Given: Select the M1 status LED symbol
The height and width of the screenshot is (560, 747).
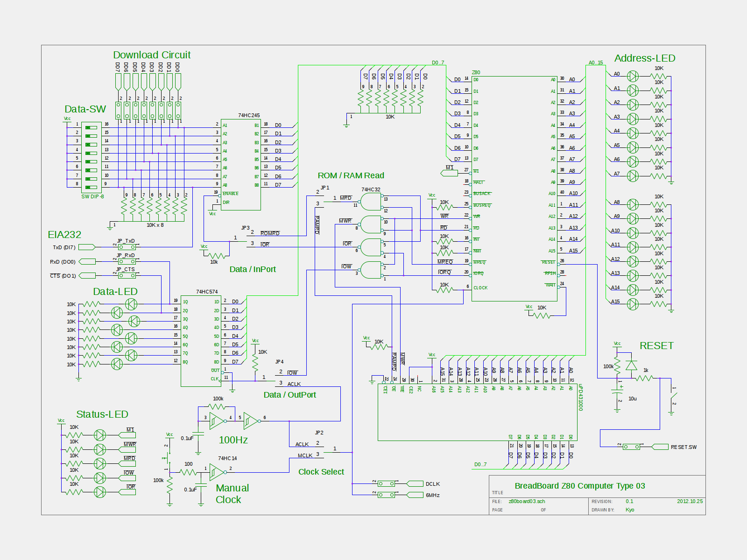Looking at the screenshot, I should pyautogui.click(x=100, y=435).
